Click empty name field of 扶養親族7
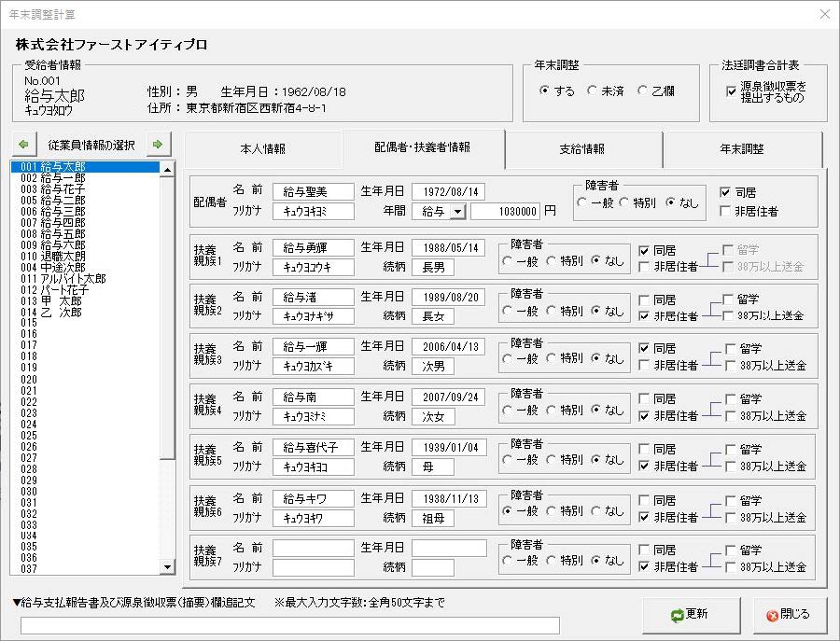The image size is (840, 641). [314, 548]
